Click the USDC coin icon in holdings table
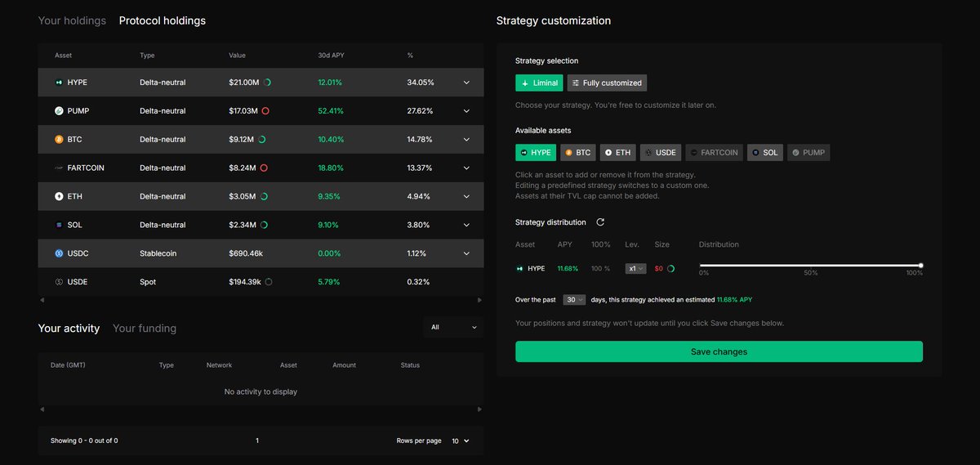 [x=59, y=253]
